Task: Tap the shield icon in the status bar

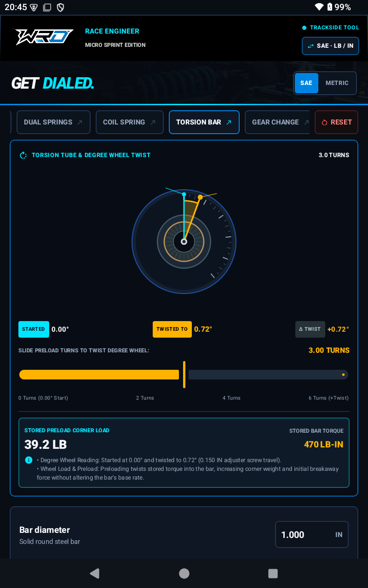Action: [60, 7]
